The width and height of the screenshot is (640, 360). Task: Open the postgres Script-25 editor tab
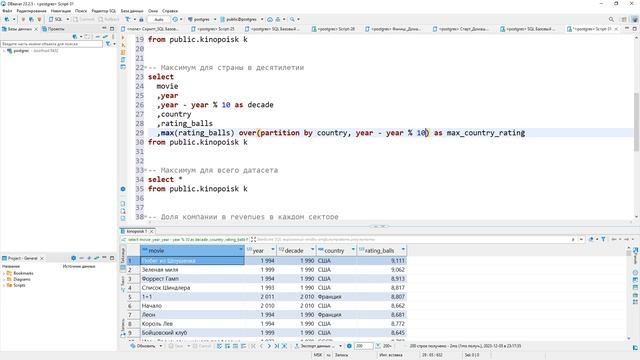213,29
